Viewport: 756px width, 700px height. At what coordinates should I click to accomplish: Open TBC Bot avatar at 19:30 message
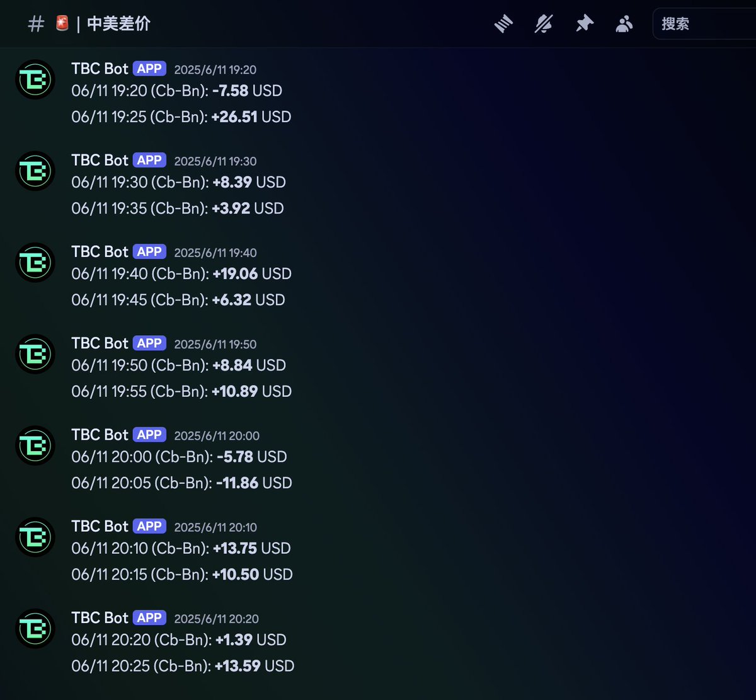pos(35,171)
